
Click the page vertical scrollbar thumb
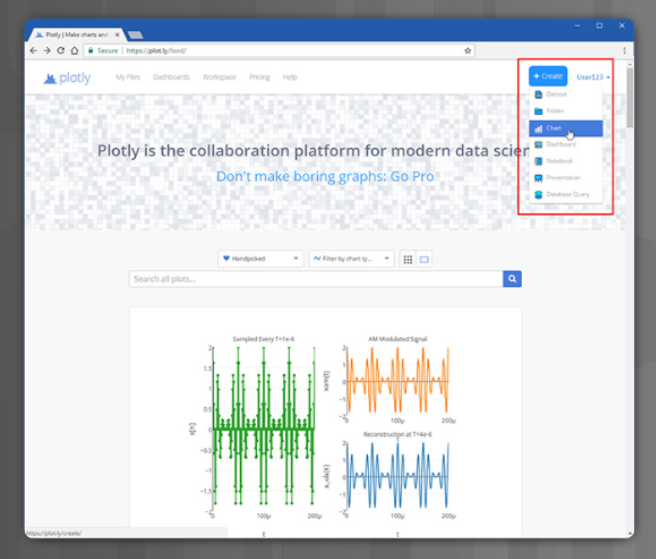tap(630, 98)
